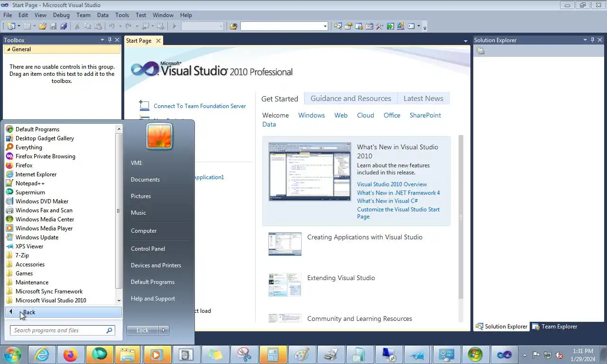
Task: Click the New Project toolbar icon
Action: (11, 26)
